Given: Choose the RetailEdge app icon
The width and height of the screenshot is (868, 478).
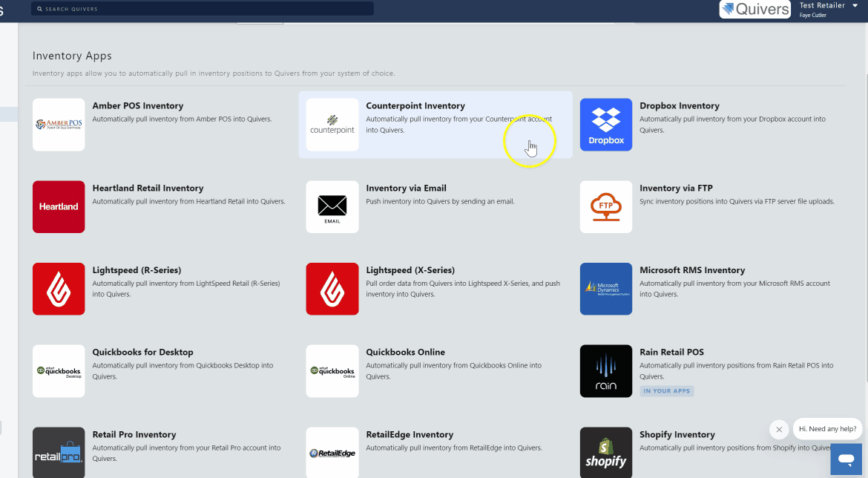Looking at the screenshot, I should pyautogui.click(x=332, y=453).
